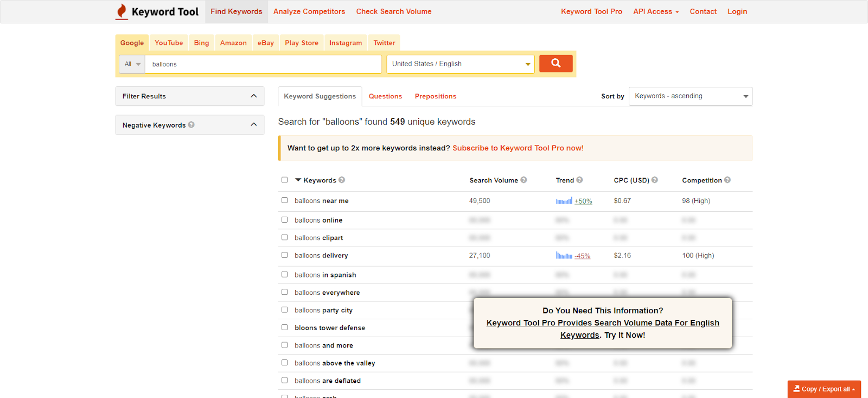Click the Keywords column sort arrow
The width and height of the screenshot is (868, 398).
298,180
